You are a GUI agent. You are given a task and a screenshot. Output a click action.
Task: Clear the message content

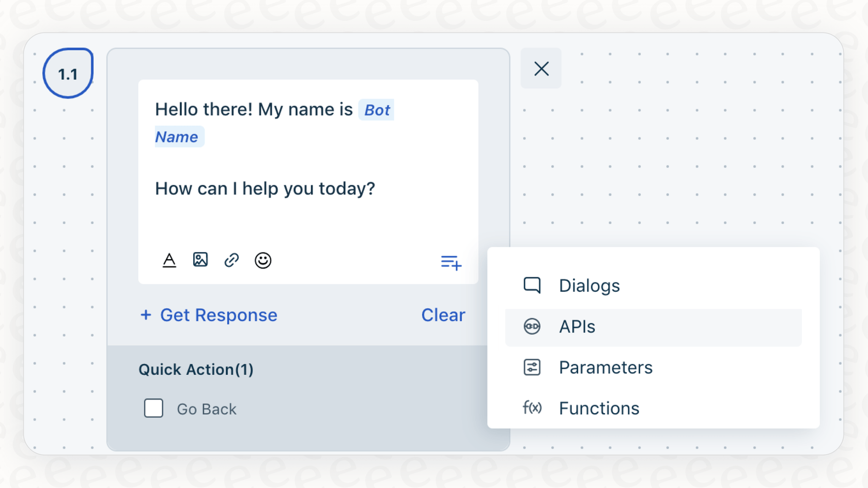(x=443, y=315)
